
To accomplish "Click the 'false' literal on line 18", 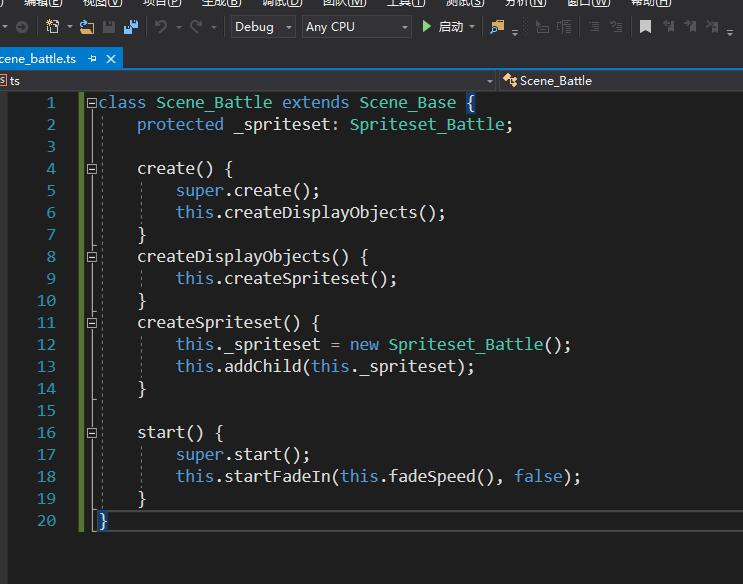I will click(538, 476).
